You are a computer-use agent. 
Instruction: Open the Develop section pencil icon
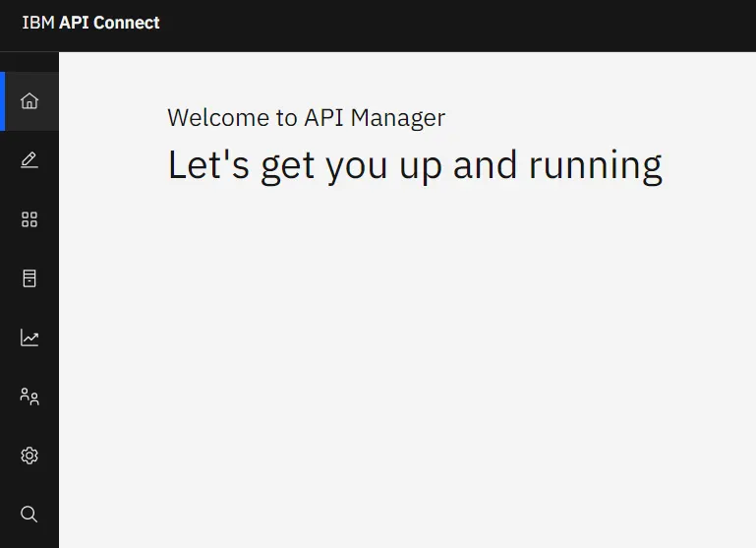[x=29, y=160]
